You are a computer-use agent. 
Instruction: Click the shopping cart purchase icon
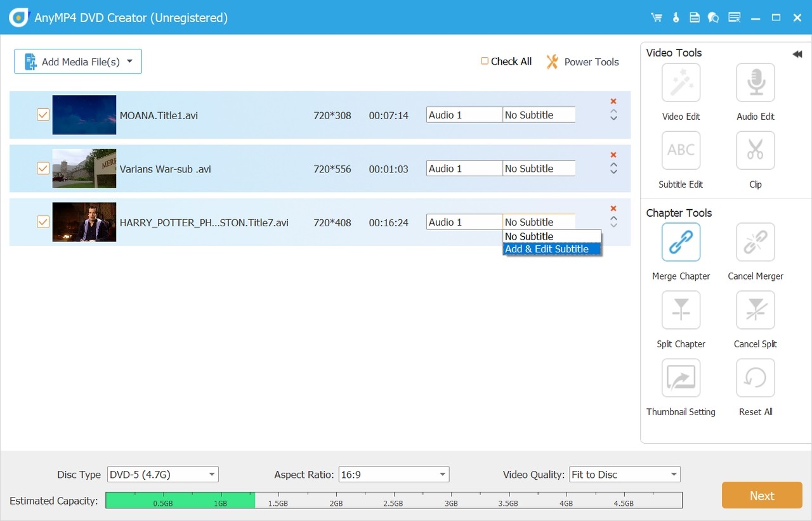point(657,18)
